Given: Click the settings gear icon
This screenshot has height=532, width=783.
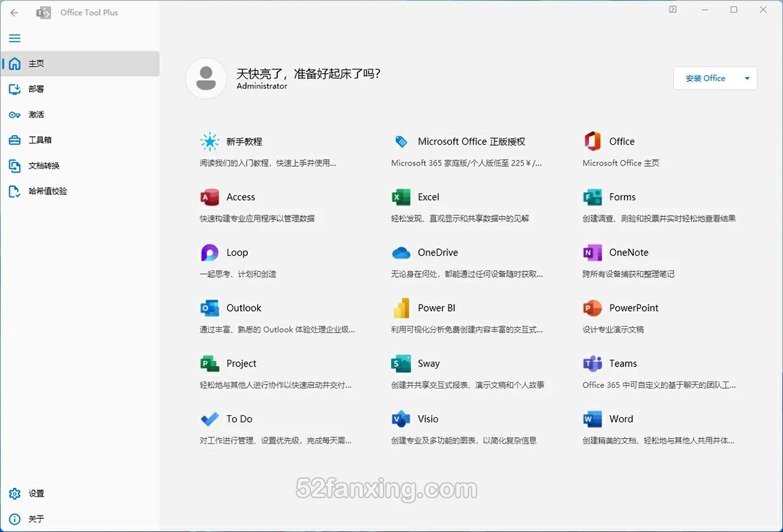Looking at the screenshot, I should tap(14, 494).
